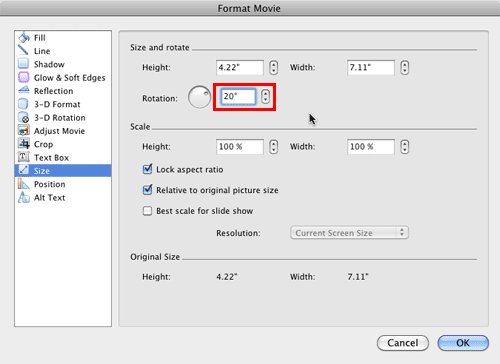Click the Rotation dial knob

pos(199,97)
